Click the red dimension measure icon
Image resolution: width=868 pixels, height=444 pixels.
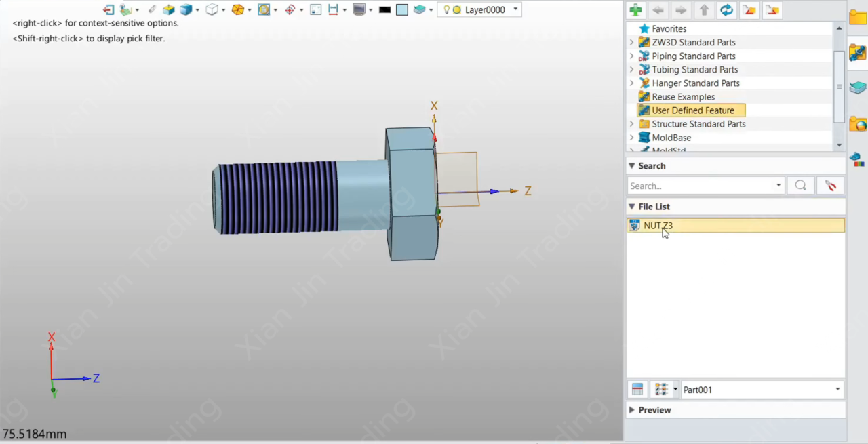pos(333,9)
